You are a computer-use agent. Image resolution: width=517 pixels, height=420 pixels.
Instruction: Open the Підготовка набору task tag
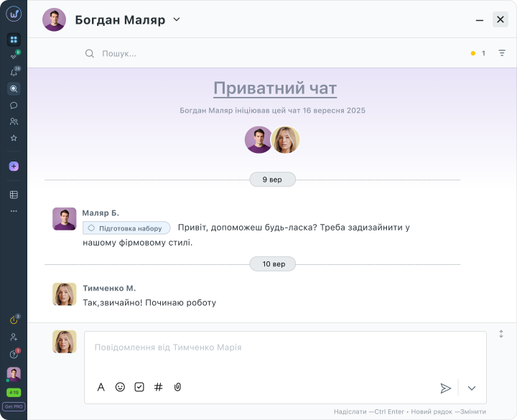126,228
